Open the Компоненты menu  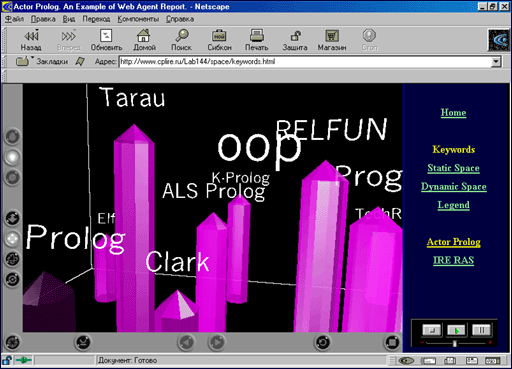[x=138, y=19]
